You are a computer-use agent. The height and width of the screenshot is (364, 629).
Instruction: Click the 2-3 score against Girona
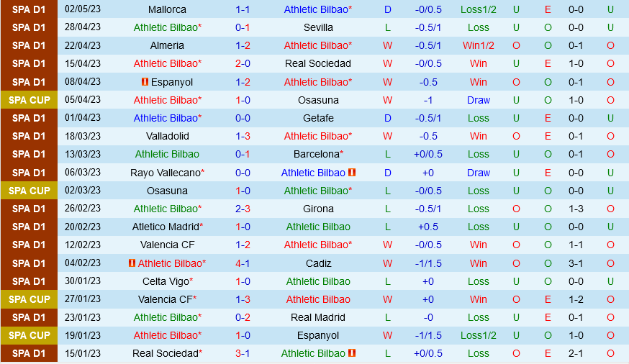[x=243, y=209]
